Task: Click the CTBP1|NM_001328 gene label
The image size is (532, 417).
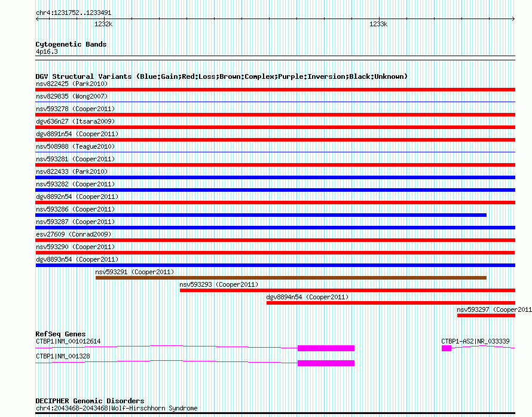Action: click(63, 356)
